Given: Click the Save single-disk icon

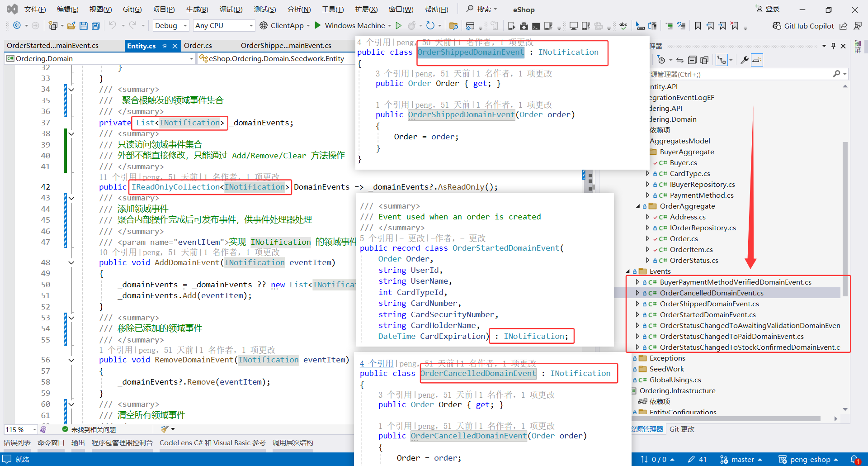Looking at the screenshot, I should (x=84, y=26).
